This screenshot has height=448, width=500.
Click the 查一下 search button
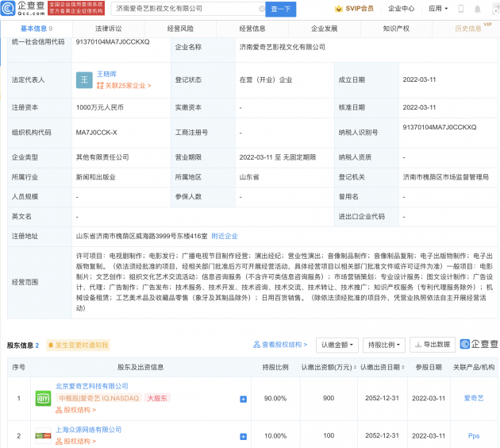tap(281, 9)
